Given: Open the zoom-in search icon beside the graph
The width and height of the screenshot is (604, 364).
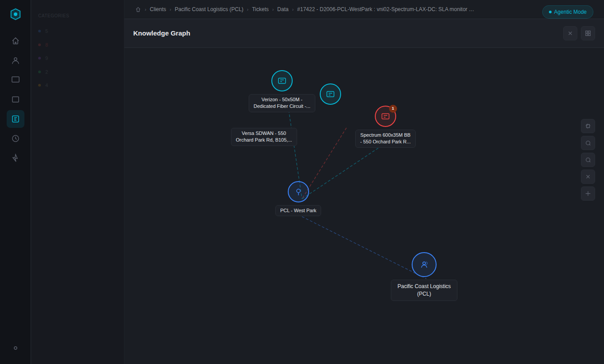Looking at the screenshot, I should click(588, 143).
